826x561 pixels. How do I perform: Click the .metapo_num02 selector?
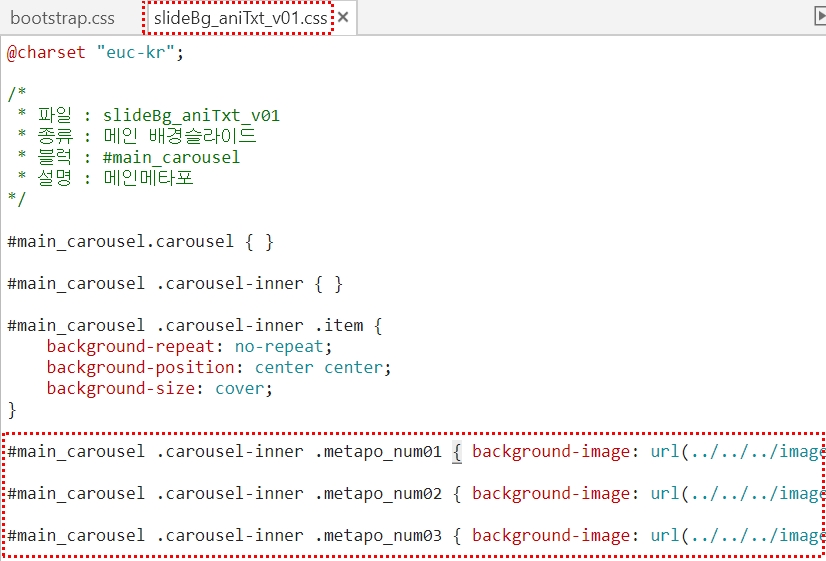tap(378, 493)
